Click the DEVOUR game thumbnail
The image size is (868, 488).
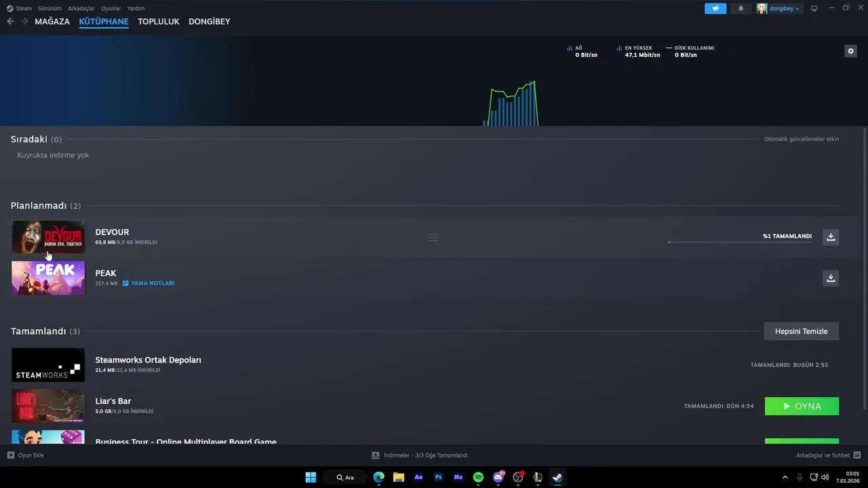[x=48, y=237]
